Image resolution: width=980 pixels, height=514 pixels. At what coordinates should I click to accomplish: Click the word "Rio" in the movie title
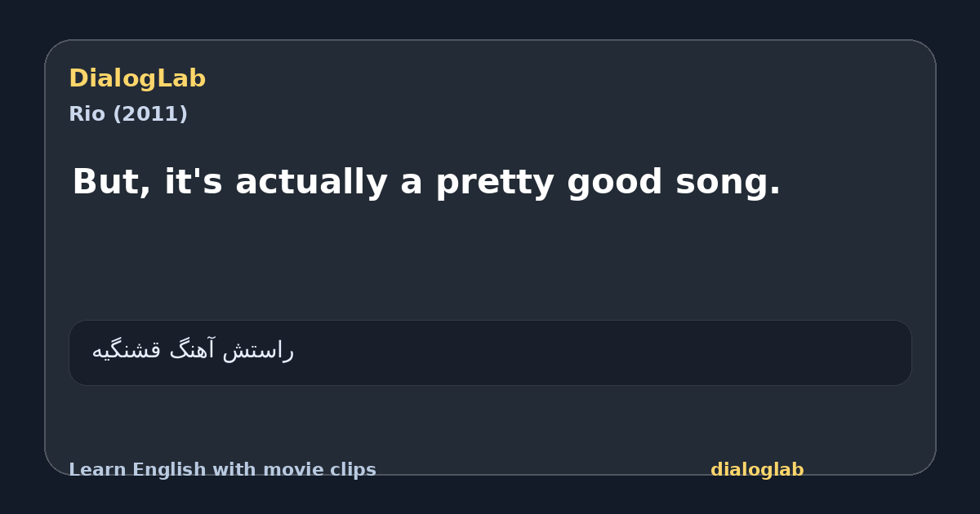click(87, 114)
